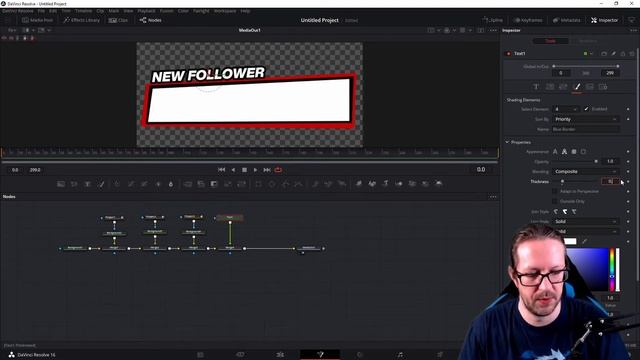Collapse the Properties section
This screenshot has width=640, height=360.
(507, 142)
